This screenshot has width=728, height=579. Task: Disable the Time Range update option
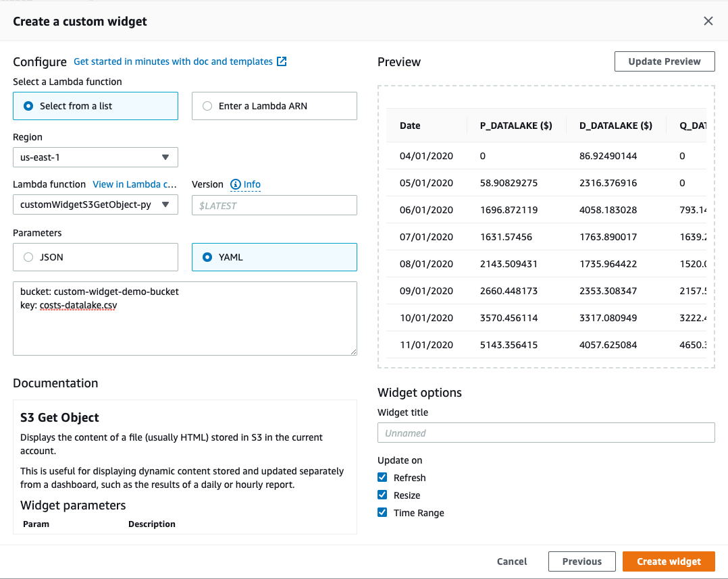(x=383, y=512)
